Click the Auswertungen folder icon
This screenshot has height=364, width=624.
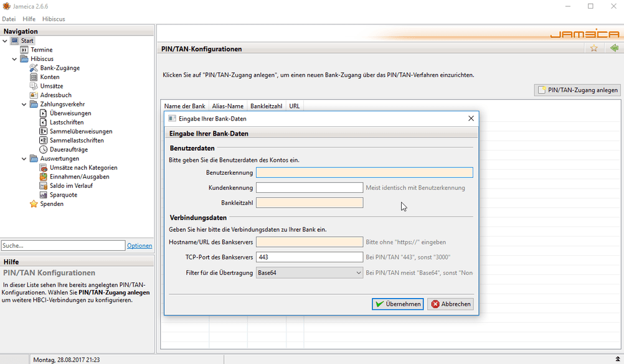click(x=34, y=159)
